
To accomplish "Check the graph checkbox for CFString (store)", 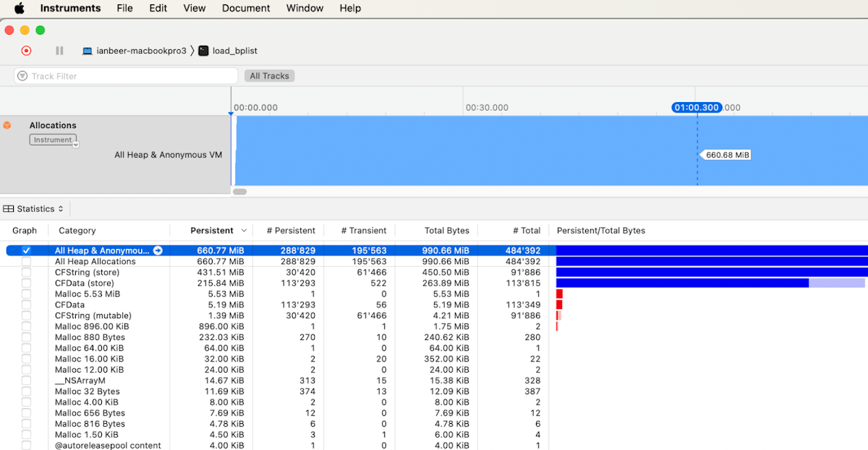I will tap(26, 272).
